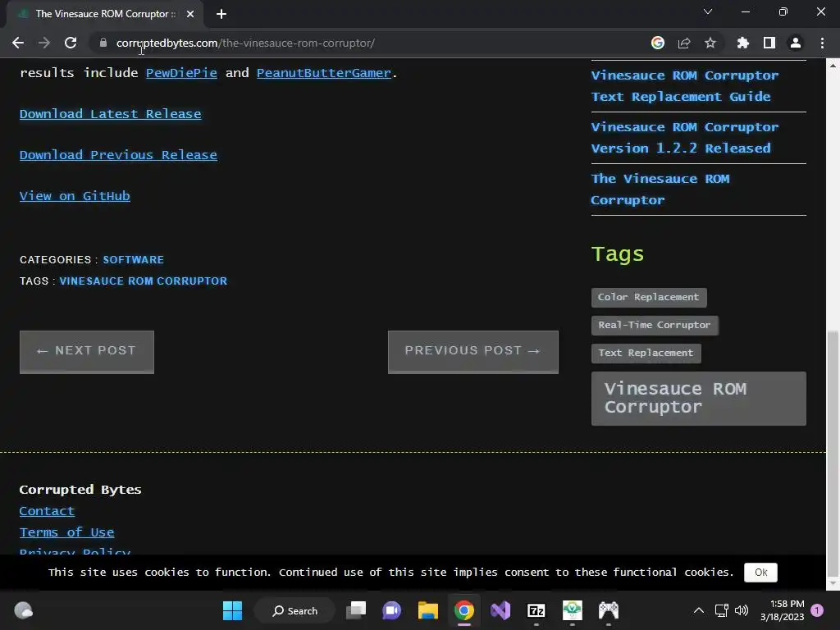Screen dimensions: 840x630
Task: Open the game controller app on taskbar
Action: coord(609,610)
